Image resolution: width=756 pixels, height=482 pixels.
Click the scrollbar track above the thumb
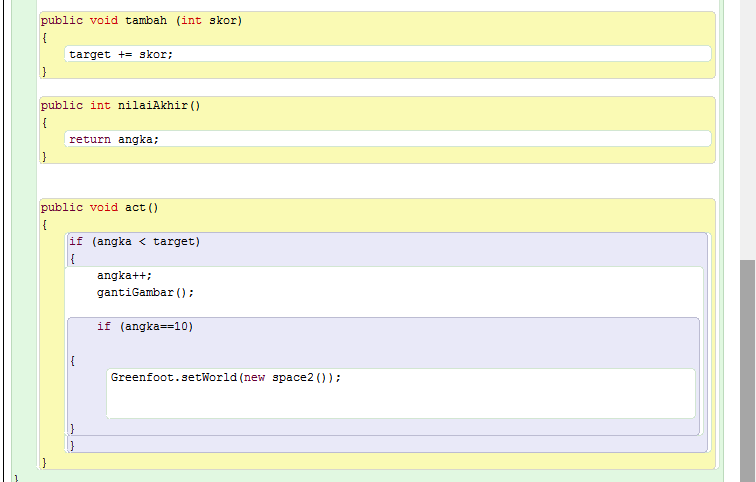pyautogui.click(x=748, y=130)
